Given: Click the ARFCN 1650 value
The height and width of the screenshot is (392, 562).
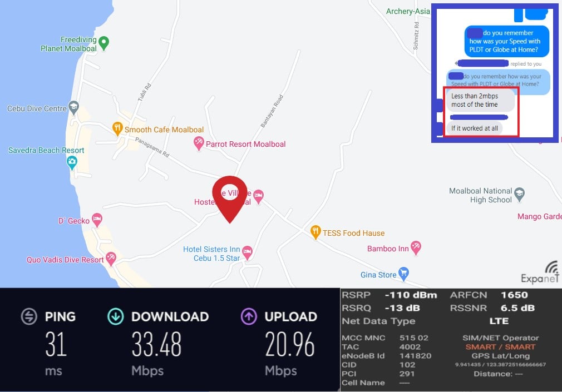Looking at the screenshot, I should pyautogui.click(x=514, y=295).
